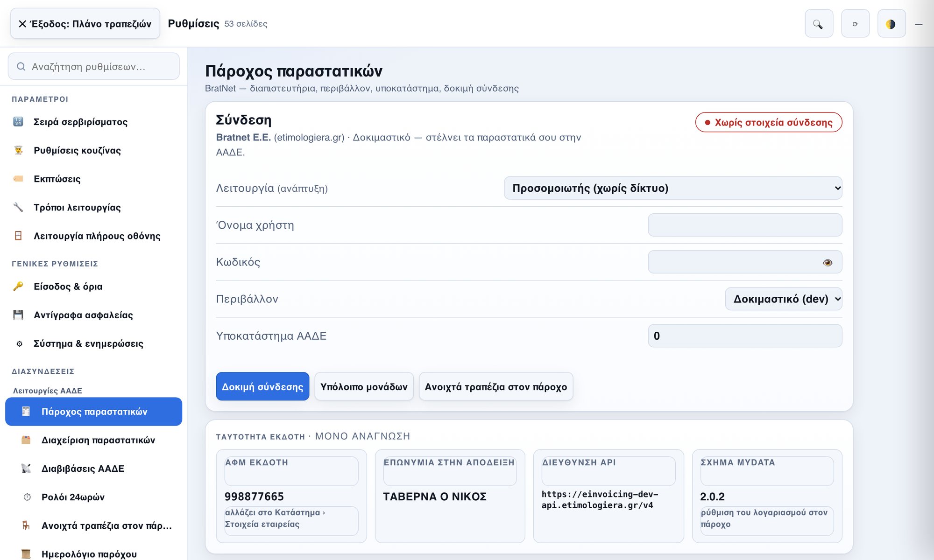Viewport: 934px width, 560px height.
Task: Open Ρυθμίσεις κουζίνας in sidebar
Action: pyautogui.click(x=93, y=150)
